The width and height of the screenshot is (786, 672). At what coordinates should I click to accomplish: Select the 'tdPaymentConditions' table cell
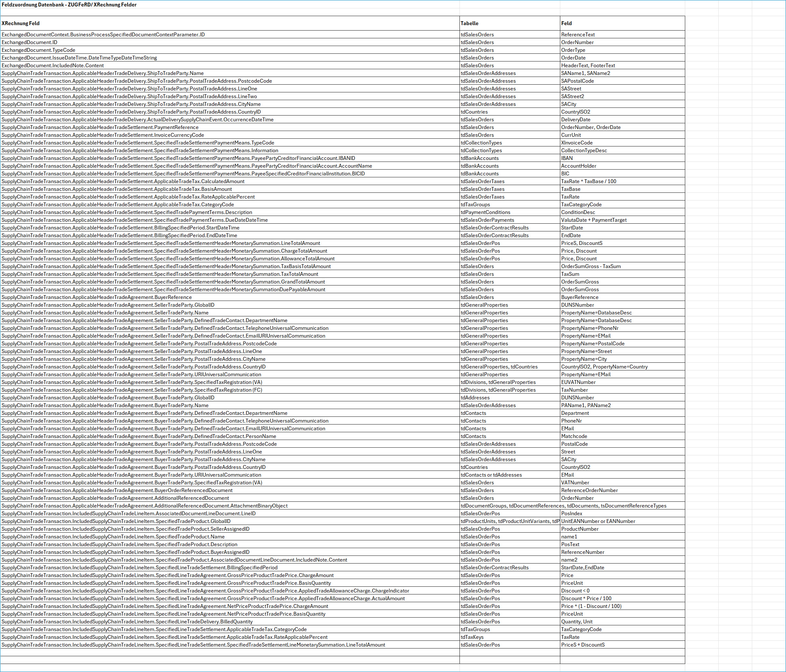click(x=509, y=212)
